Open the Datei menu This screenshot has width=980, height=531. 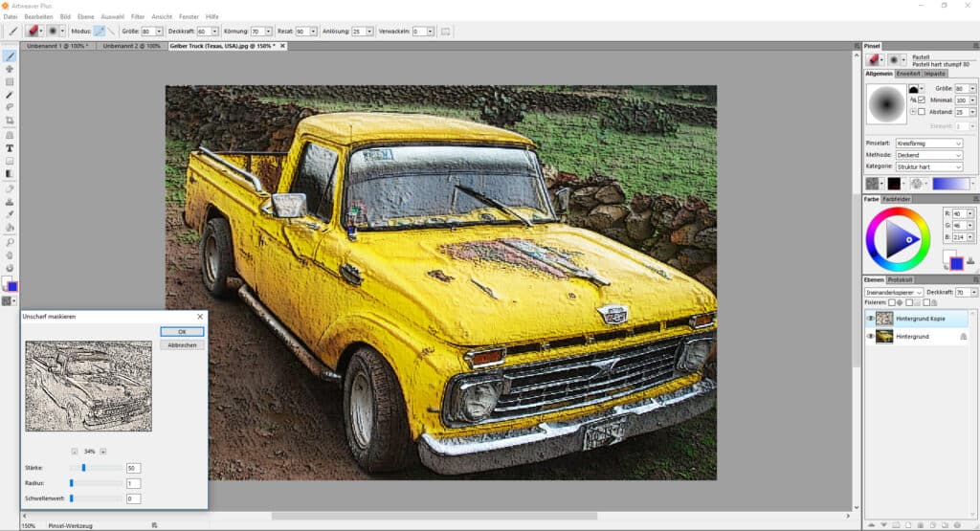11,17
